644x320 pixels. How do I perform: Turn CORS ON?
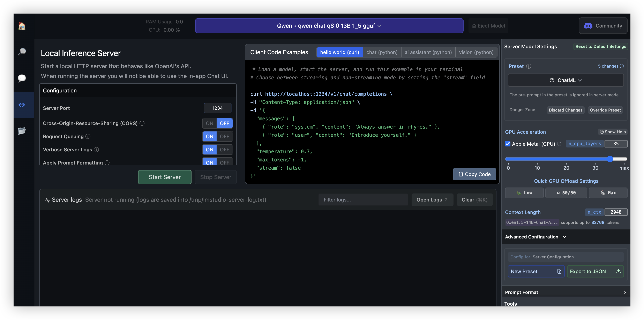pyautogui.click(x=210, y=123)
